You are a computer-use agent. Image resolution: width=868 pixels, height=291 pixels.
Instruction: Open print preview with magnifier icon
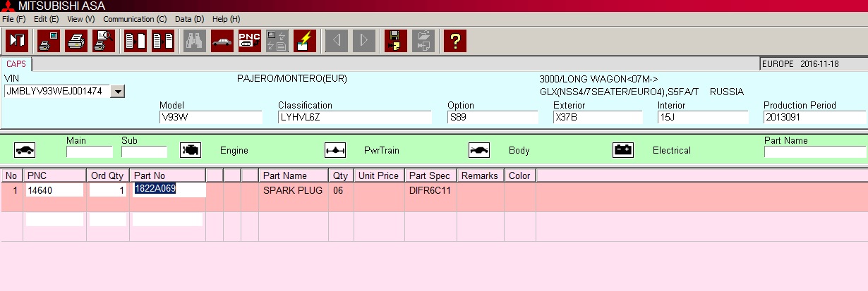[x=104, y=41]
